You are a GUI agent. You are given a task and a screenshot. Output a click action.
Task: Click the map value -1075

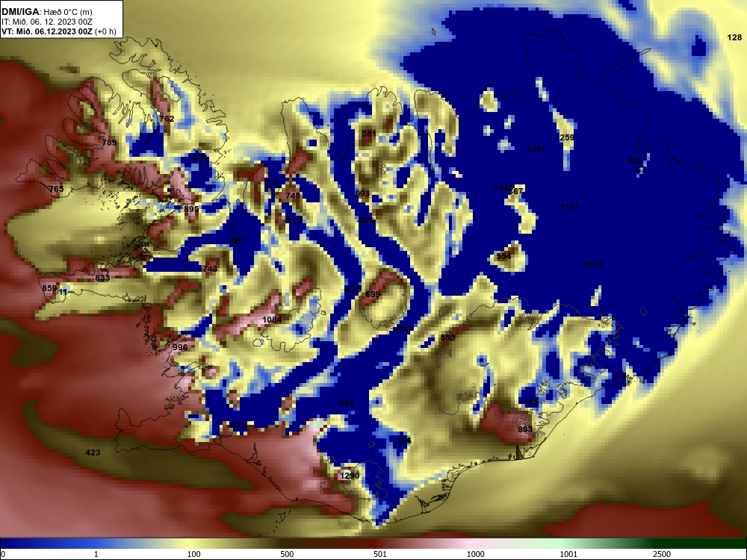(592, 264)
